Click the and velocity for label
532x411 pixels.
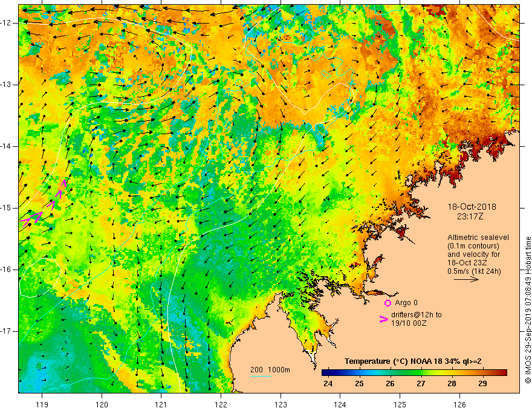473,254
